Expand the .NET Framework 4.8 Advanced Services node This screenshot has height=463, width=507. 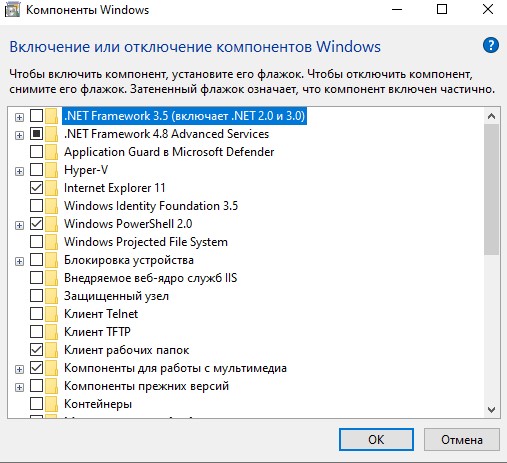19,135
